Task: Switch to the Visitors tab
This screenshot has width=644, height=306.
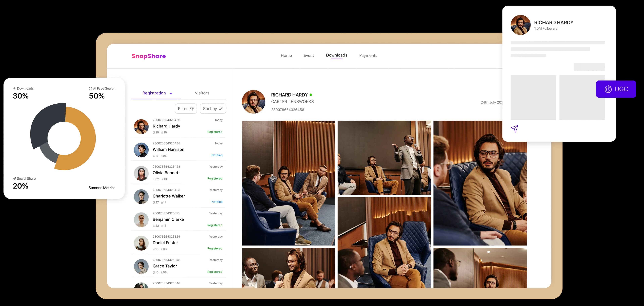Action: coord(202,93)
